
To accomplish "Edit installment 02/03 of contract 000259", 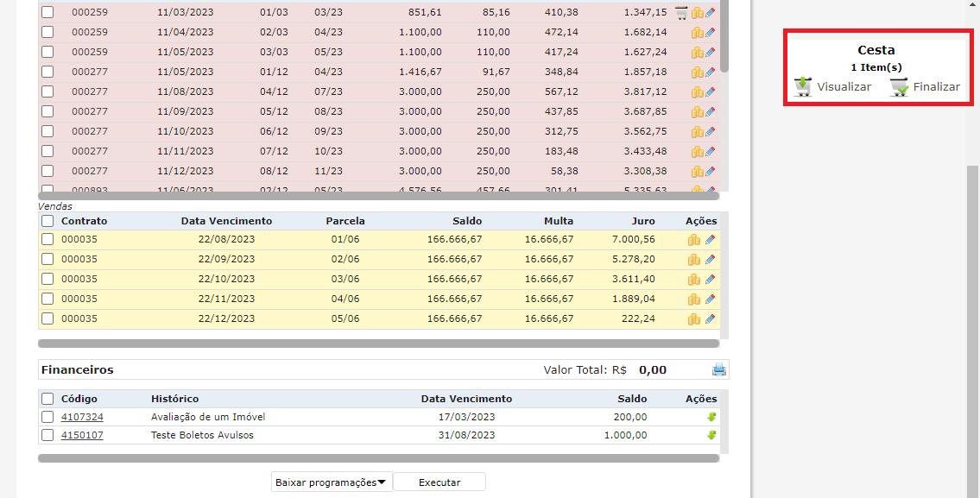I will [x=710, y=33].
